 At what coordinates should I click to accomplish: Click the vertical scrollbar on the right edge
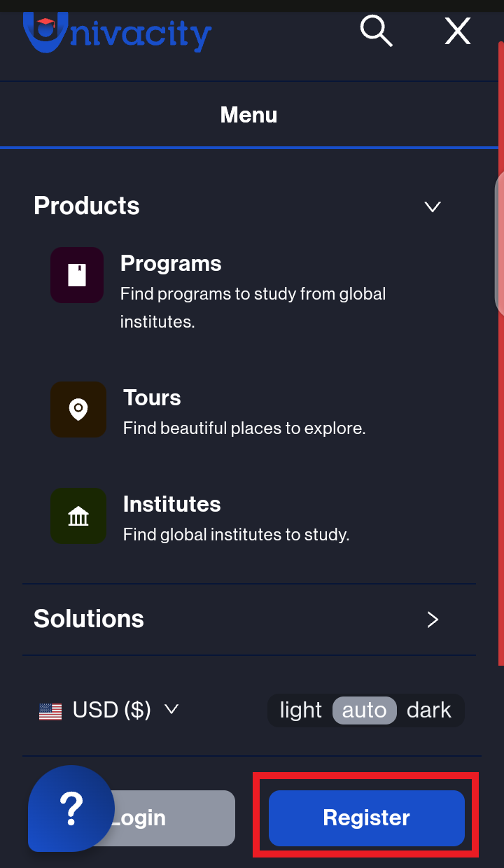500,245
